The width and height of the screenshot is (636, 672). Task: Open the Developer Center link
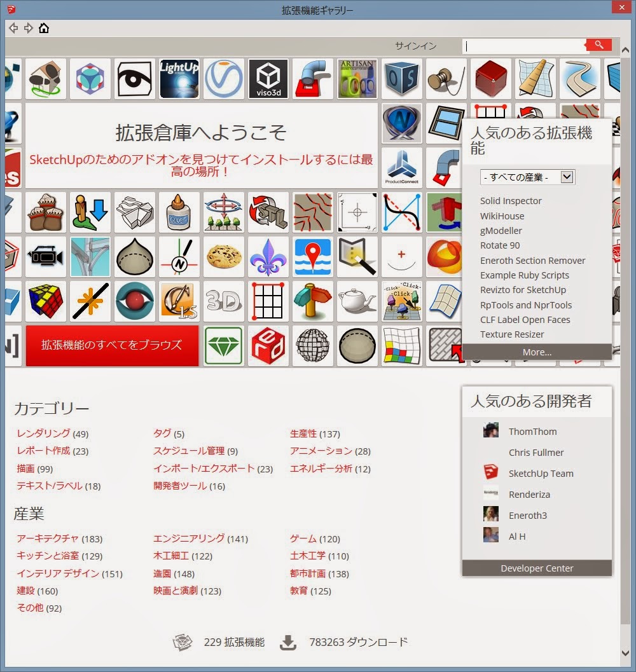(537, 568)
